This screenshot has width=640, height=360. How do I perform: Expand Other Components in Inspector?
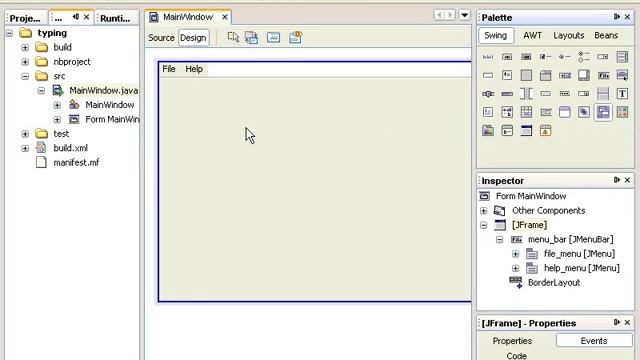pos(484,211)
